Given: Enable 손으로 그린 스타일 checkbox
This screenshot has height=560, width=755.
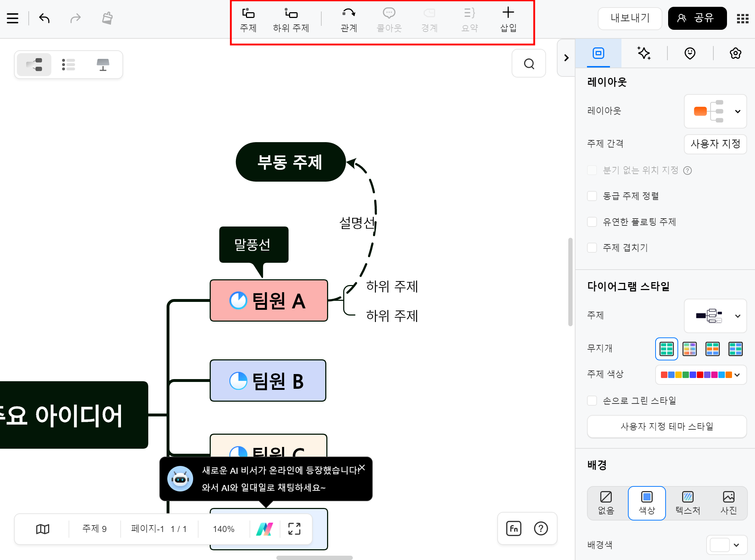Looking at the screenshot, I should pos(592,401).
